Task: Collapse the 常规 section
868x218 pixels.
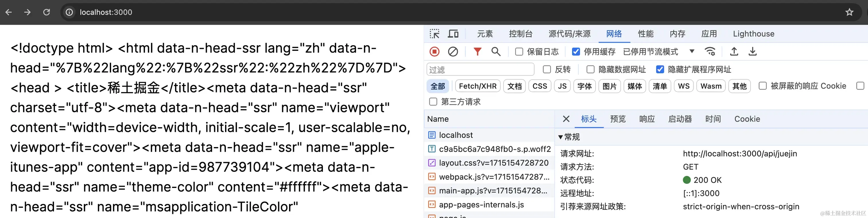Action: (560, 137)
